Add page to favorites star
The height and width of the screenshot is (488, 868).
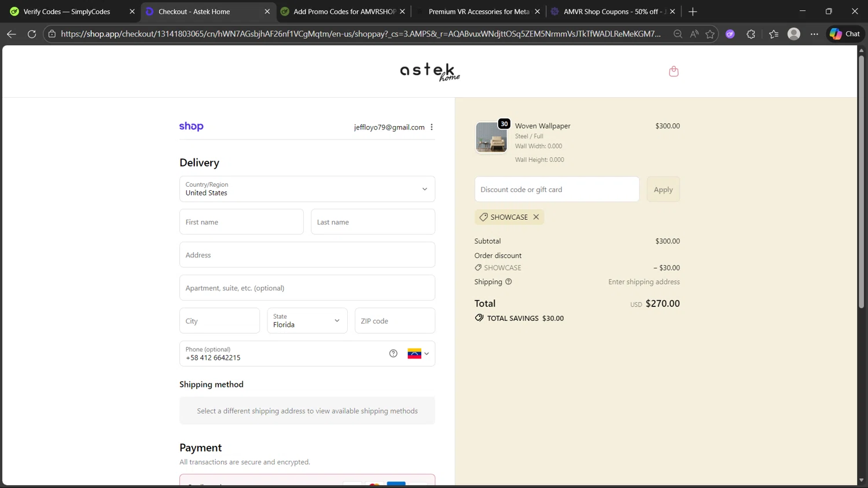point(710,34)
